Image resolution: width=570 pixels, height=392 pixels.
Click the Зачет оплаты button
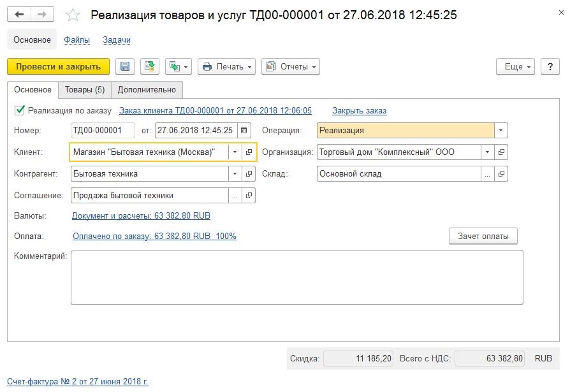click(x=483, y=236)
